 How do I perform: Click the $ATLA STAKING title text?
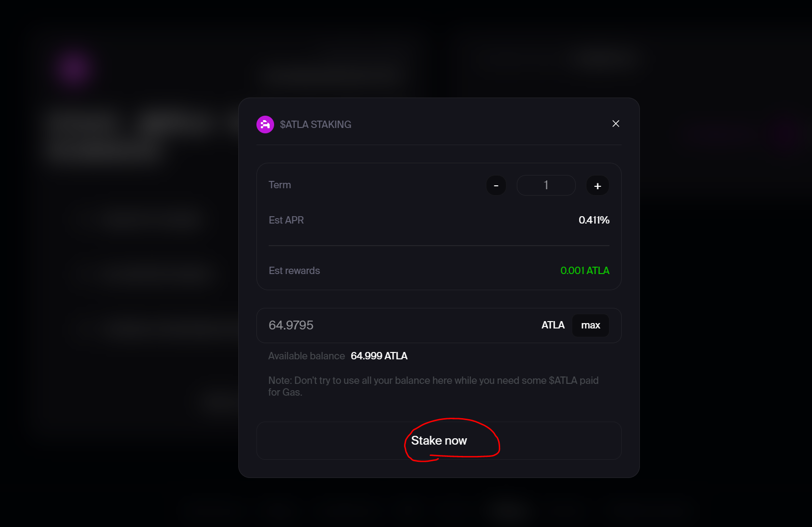coord(315,125)
